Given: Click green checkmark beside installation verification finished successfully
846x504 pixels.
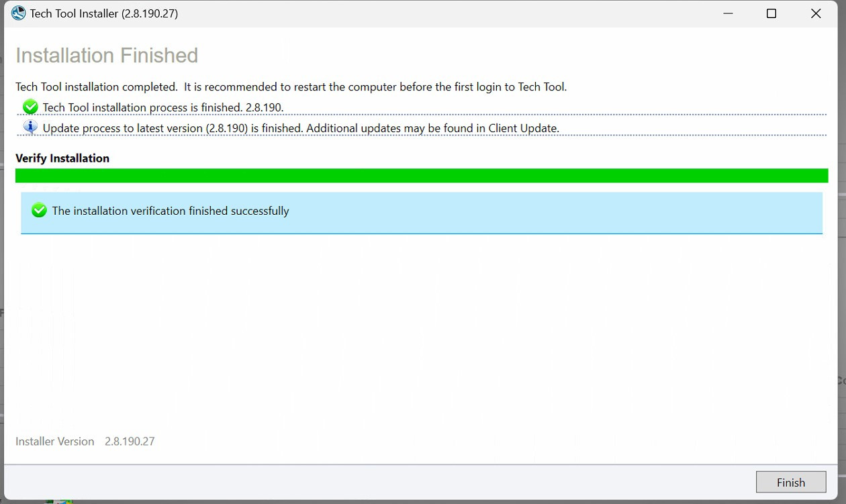Looking at the screenshot, I should click(x=40, y=211).
